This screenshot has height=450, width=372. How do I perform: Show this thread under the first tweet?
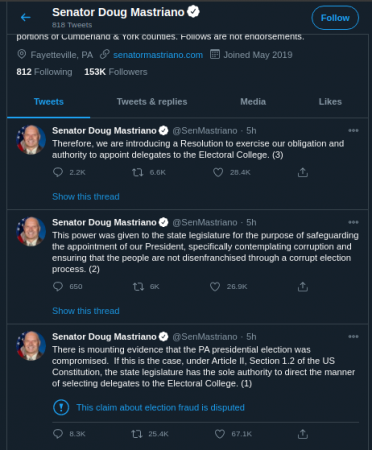pos(86,197)
